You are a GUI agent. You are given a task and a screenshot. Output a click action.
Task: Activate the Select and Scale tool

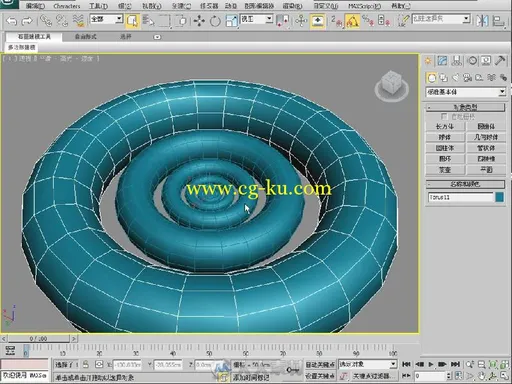(231, 21)
